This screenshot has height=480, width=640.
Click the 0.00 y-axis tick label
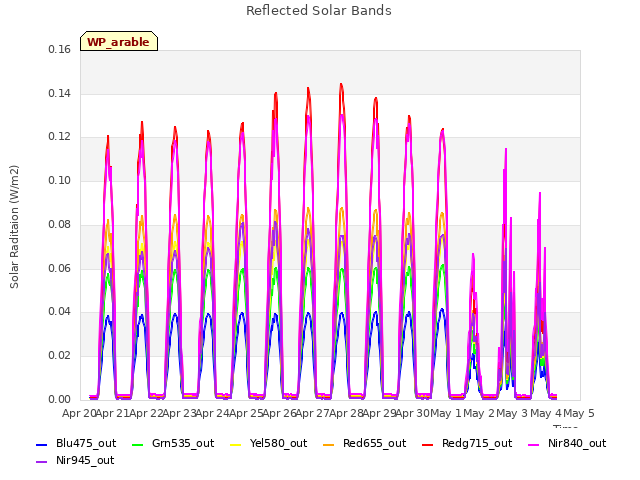pos(60,399)
